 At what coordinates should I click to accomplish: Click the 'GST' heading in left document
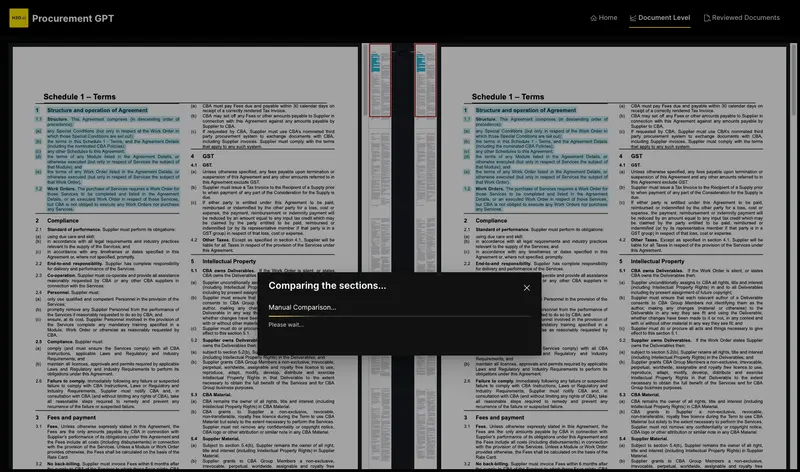208,156
